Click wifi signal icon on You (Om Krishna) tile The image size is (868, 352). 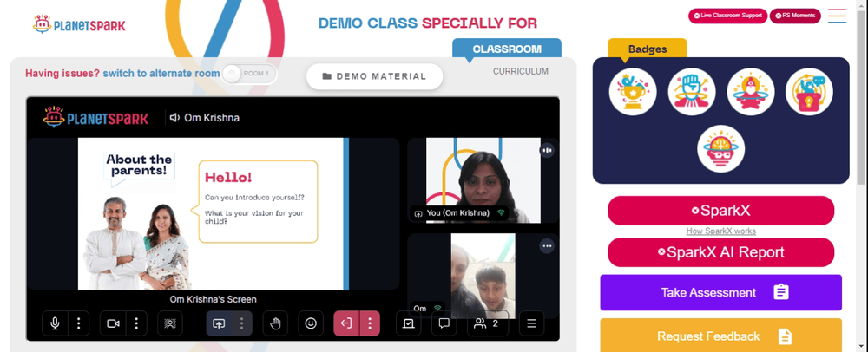click(x=501, y=212)
